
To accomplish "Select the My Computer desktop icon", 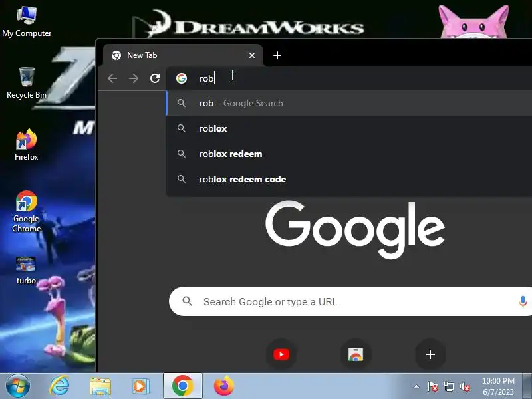I will pyautogui.click(x=27, y=22).
